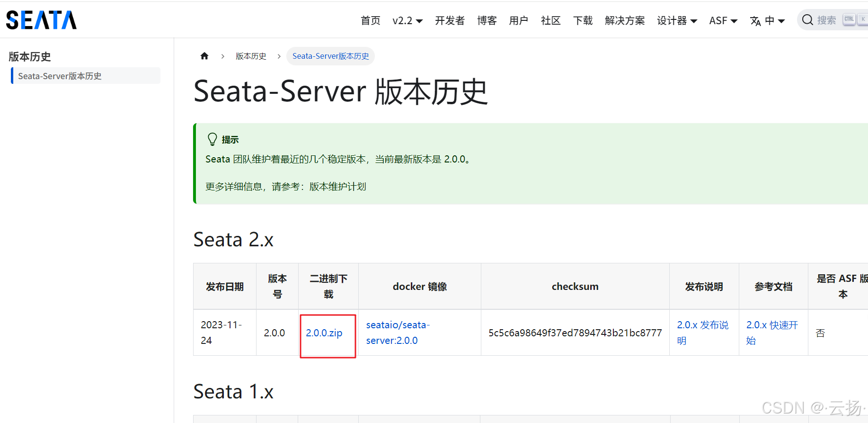Click the Seata-Server版本历史 breadcrumb chip
This screenshot has width=868, height=423.
[330, 56]
